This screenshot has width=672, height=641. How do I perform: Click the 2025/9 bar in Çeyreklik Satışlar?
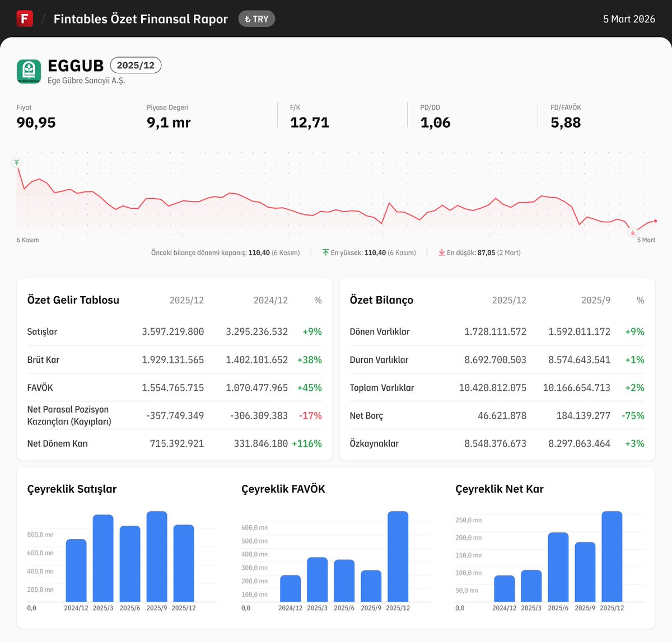[157, 556]
